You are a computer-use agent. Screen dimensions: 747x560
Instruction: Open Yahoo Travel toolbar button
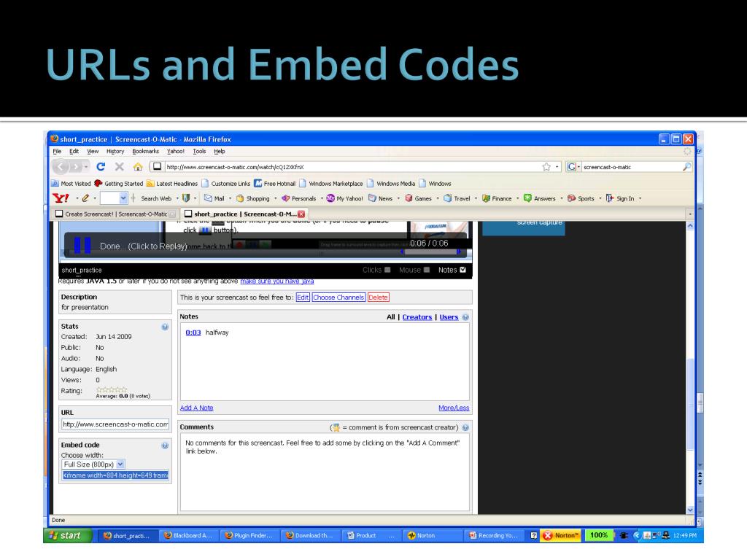tap(457, 198)
